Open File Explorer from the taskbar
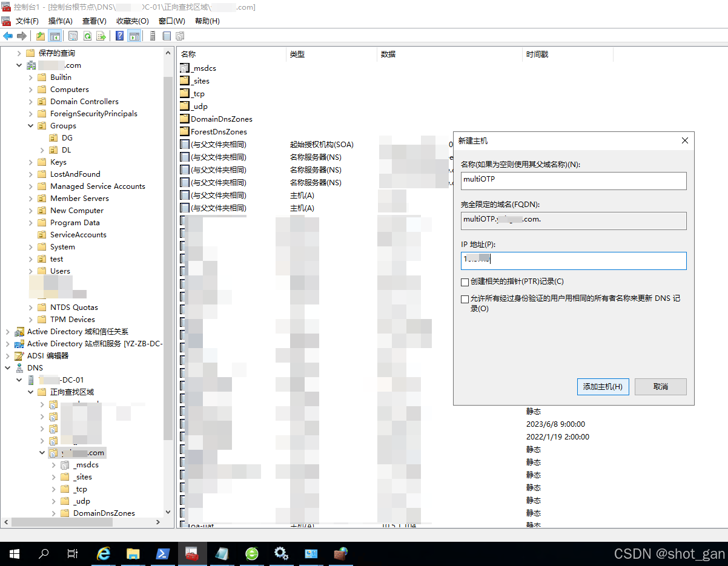 tap(133, 554)
